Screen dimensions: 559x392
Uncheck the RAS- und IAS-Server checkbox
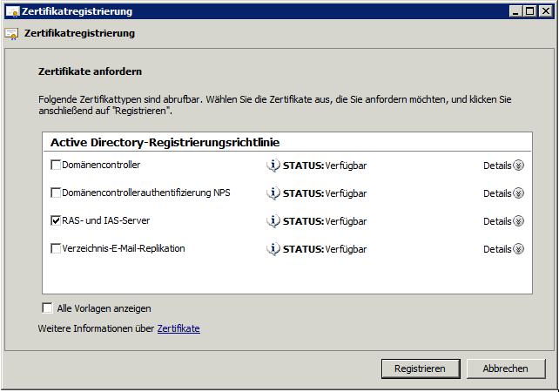coord(56,220)
